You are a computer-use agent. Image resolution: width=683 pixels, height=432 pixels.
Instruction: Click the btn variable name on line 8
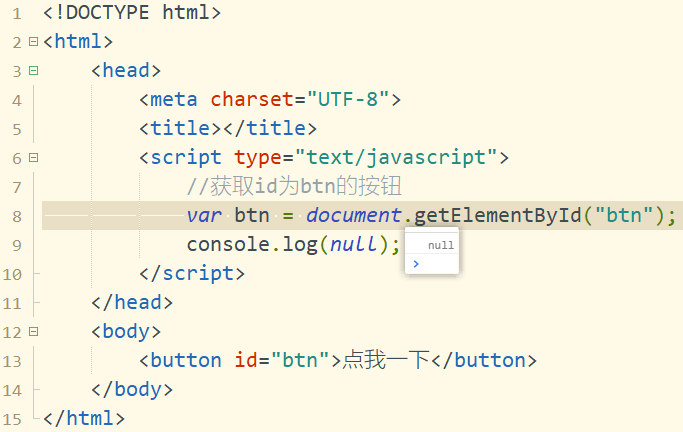[x=252, y=215]
